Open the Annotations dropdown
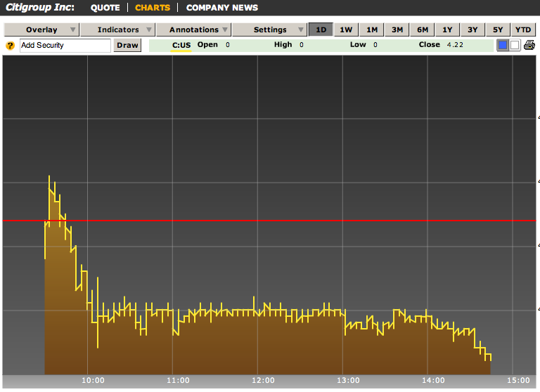 point(194,30)
